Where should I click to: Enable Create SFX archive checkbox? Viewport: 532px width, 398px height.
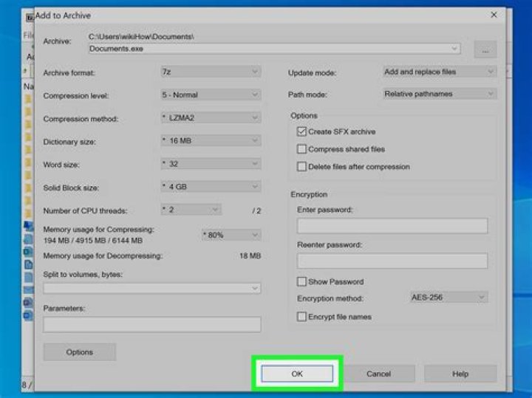[301, 131]
